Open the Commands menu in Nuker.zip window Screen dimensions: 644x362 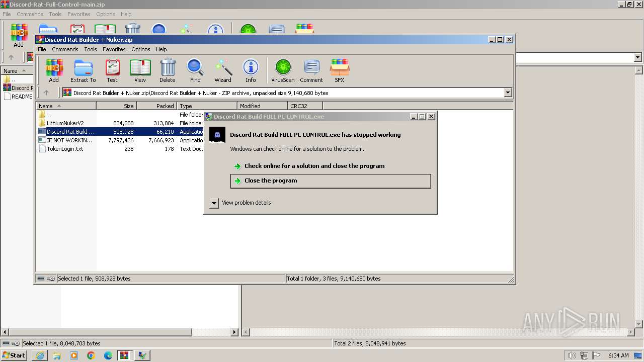point(65,49)
